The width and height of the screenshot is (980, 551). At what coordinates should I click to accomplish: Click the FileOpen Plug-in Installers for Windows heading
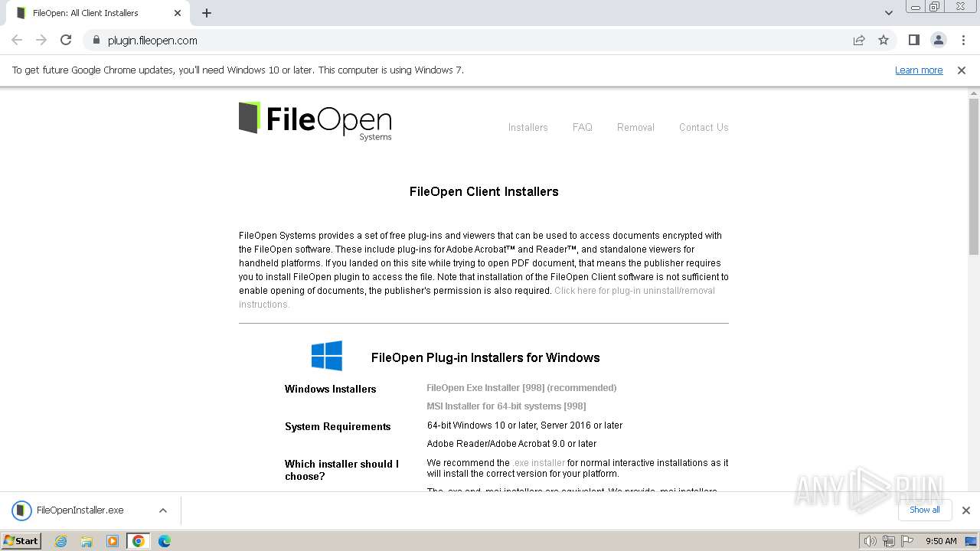click(485, 357)
